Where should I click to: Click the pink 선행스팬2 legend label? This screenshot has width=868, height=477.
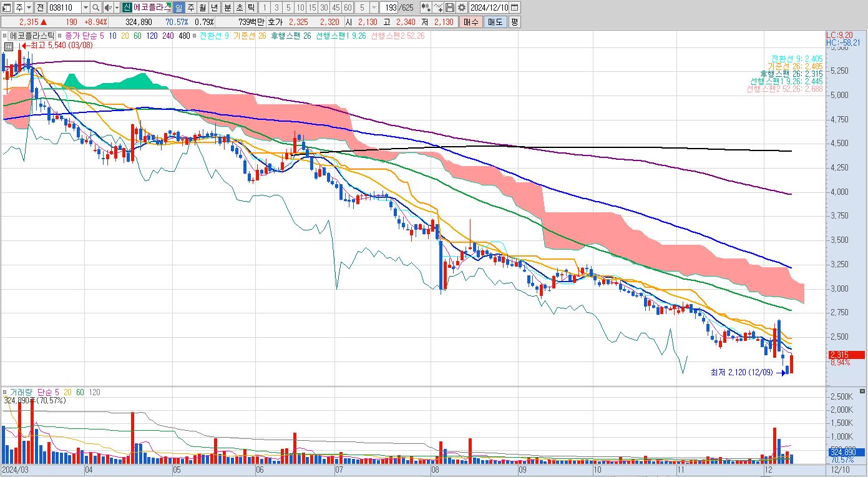[x=397, y=36]
